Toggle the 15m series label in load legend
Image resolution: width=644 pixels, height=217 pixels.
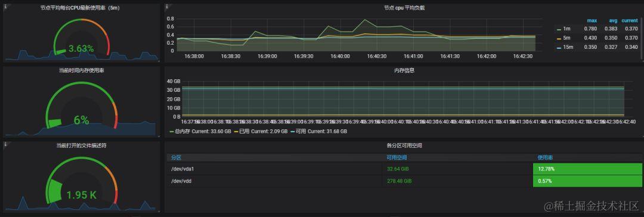(568, 47)
